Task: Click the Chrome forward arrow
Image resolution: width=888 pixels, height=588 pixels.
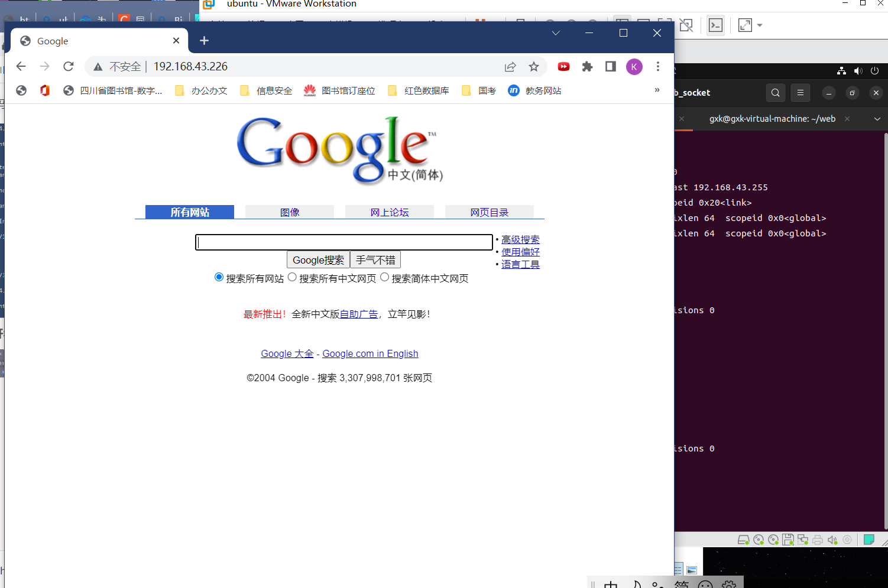Action: 45,66
